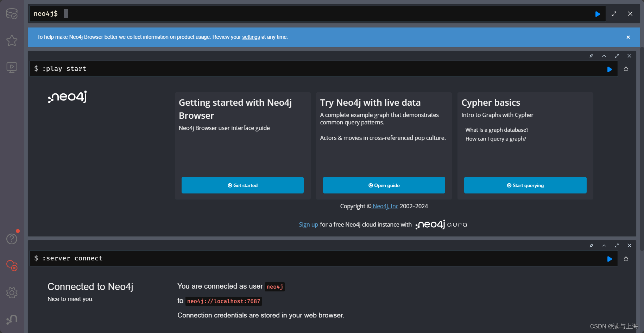Save :play start as favorite
This screenshot has width=644, height=333.
[x=626, y=69]
